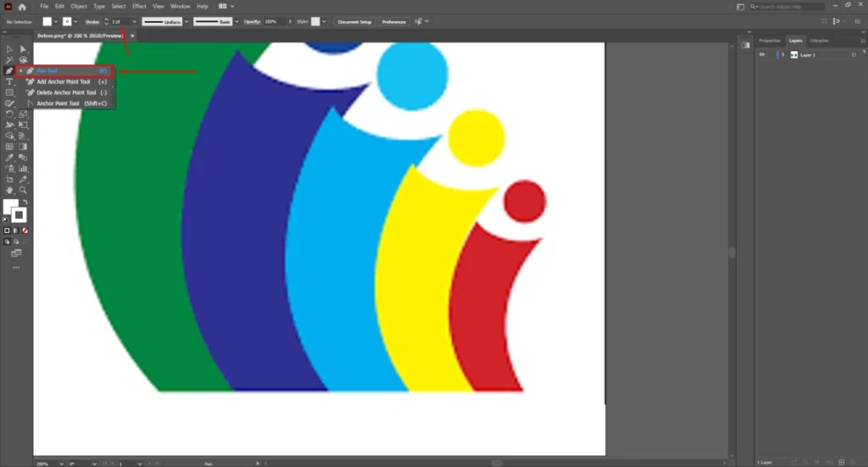
Task: Switch to the Libraries tab
Action: 820,41
